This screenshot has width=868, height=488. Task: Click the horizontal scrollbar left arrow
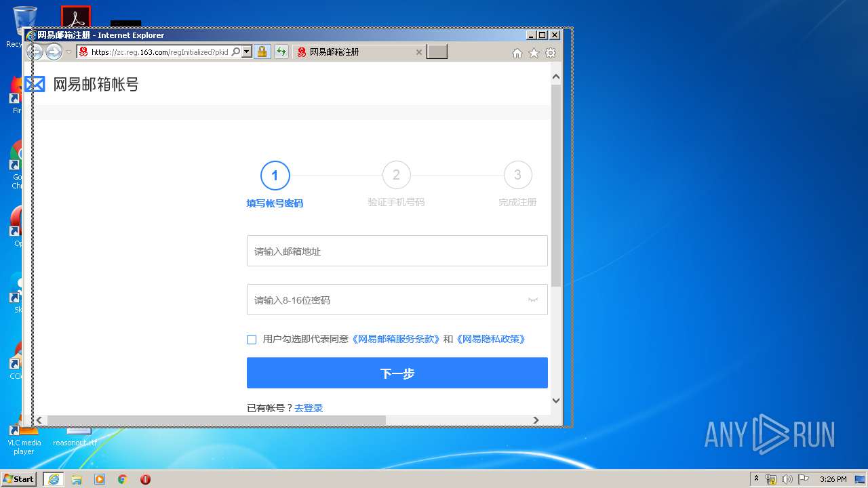39,420
